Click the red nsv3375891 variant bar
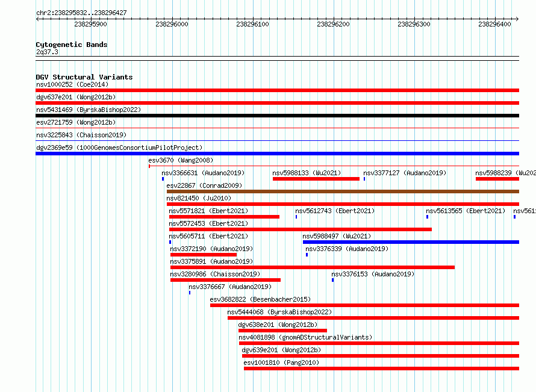Screen dimensions: 536x392 313,267
